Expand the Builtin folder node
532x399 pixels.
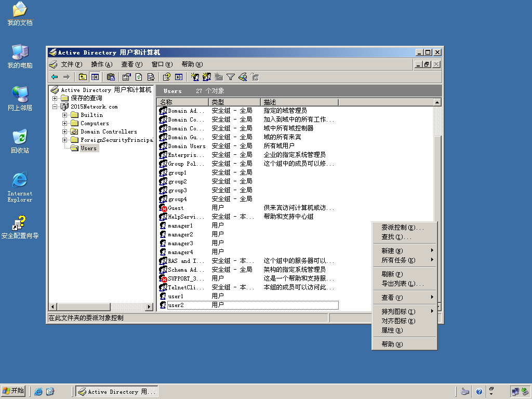pos(64,115)
